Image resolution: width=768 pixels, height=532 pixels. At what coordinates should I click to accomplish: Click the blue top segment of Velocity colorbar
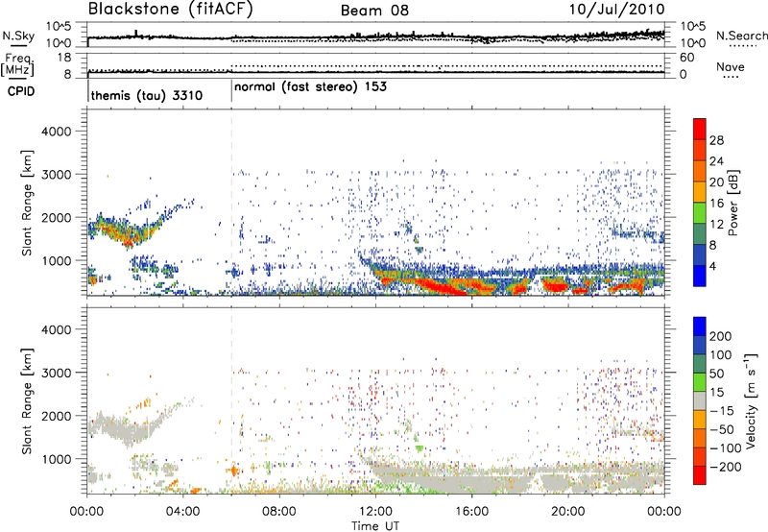pyautogui.click(x=700, y=326)
